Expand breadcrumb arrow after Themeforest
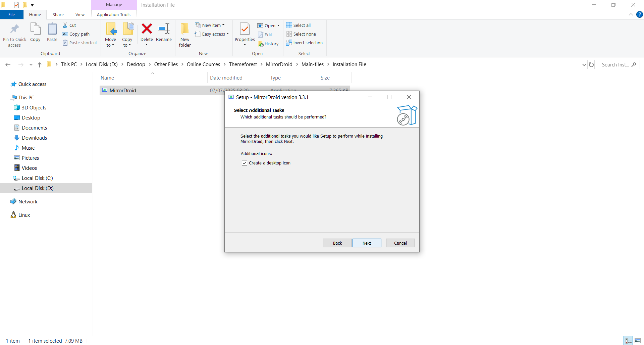Viewport: 644px width, 345px height. point(261,64)
